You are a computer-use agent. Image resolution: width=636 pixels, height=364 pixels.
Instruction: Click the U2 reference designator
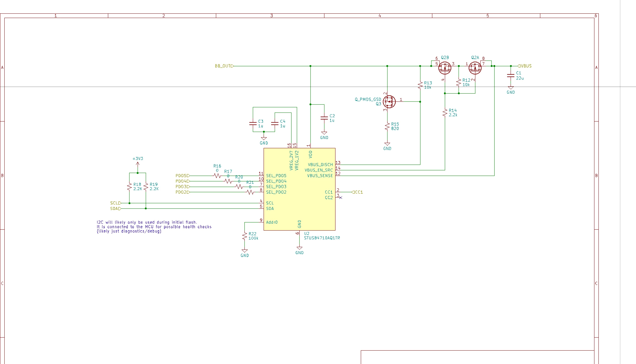[307, 233]
